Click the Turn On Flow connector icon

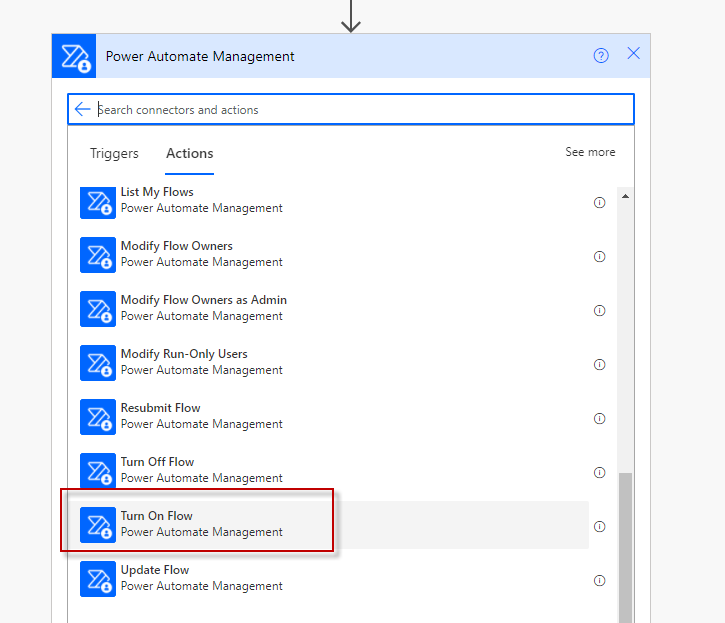(98, 525)
